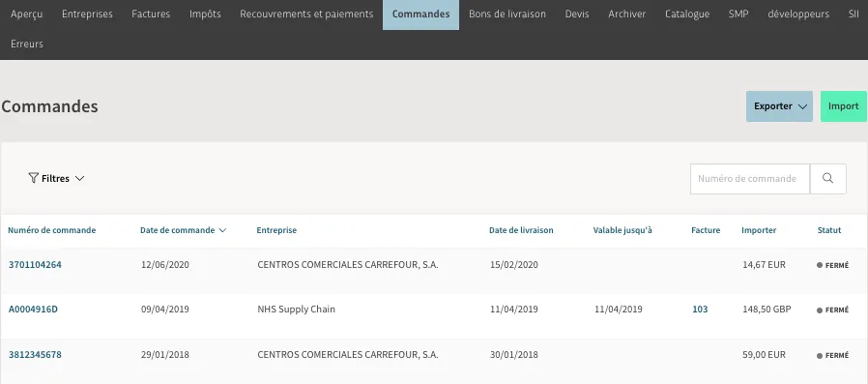This screenshot has width=868, height=384.
Task: Click the 59,00 EUR amount
Action: pyautogui.click(x=764, y=355)
